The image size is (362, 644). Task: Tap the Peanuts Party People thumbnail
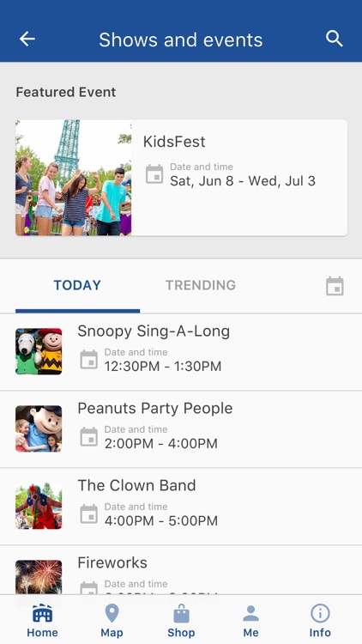(x=39, y=428)
